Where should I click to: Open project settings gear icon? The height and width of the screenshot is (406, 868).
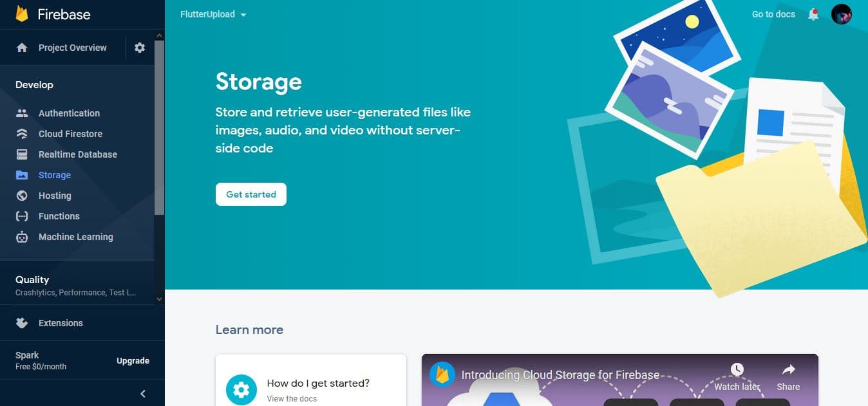coord(140,48)
